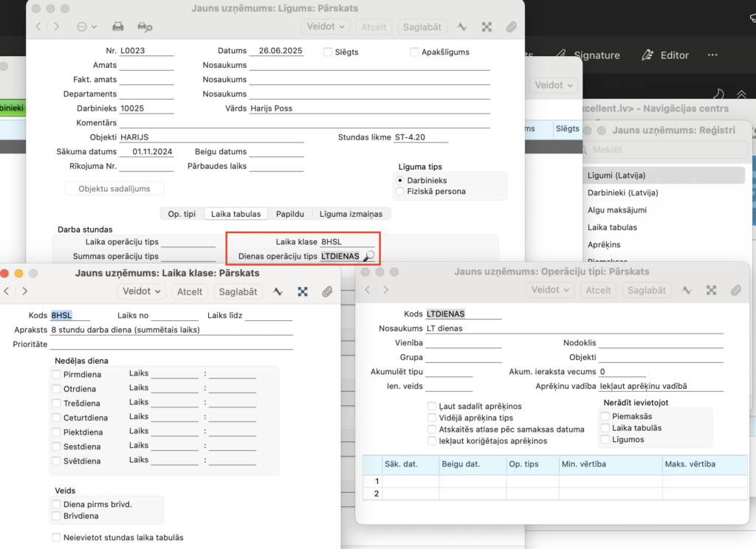756x549 pixels.
Task: Click activity pulse icon in Līgums window
Action: coord(462,27)
